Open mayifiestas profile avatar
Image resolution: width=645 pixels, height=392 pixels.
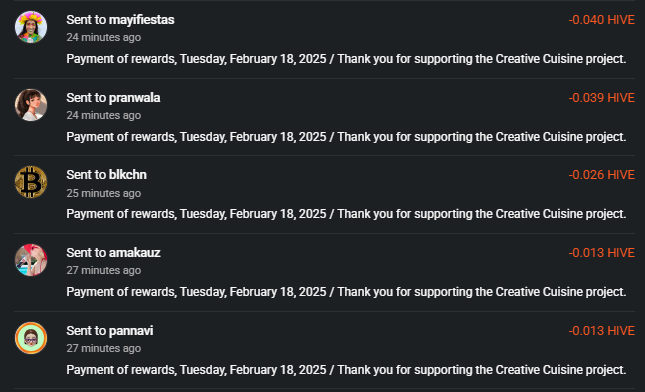coord(31,27)
